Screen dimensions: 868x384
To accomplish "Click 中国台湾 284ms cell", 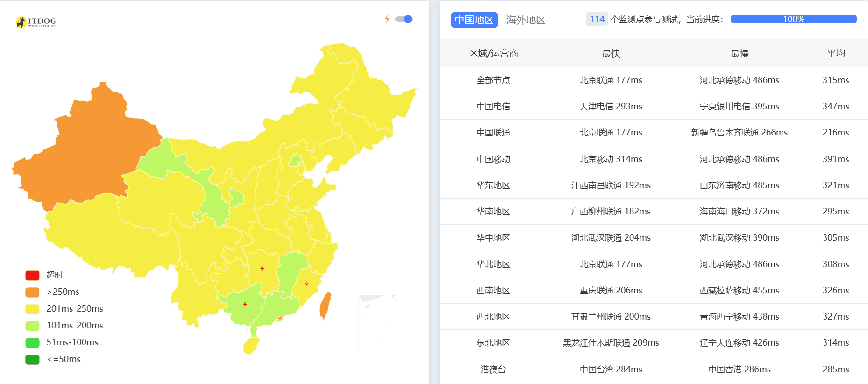I will coord(611,370).
